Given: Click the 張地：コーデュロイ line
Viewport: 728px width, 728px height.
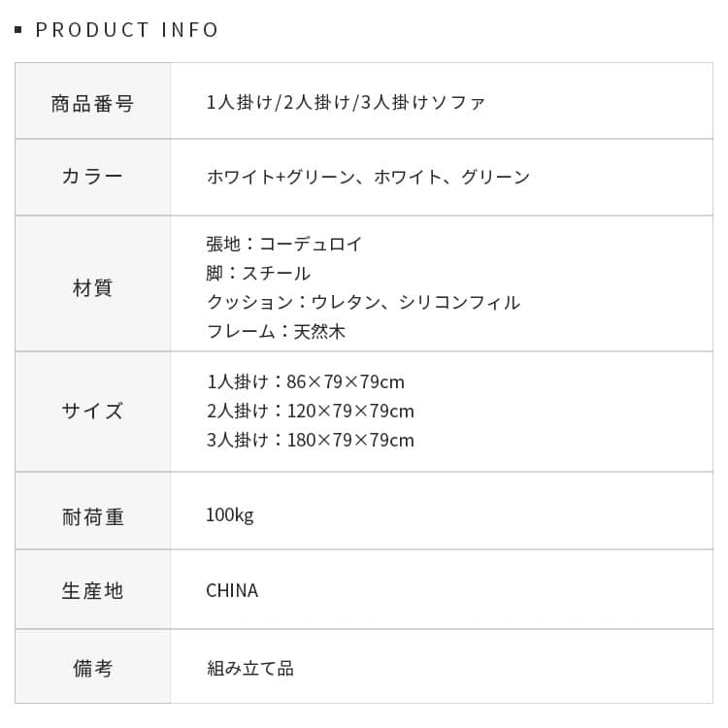Looking at the screenshot, I should (284, 244).
